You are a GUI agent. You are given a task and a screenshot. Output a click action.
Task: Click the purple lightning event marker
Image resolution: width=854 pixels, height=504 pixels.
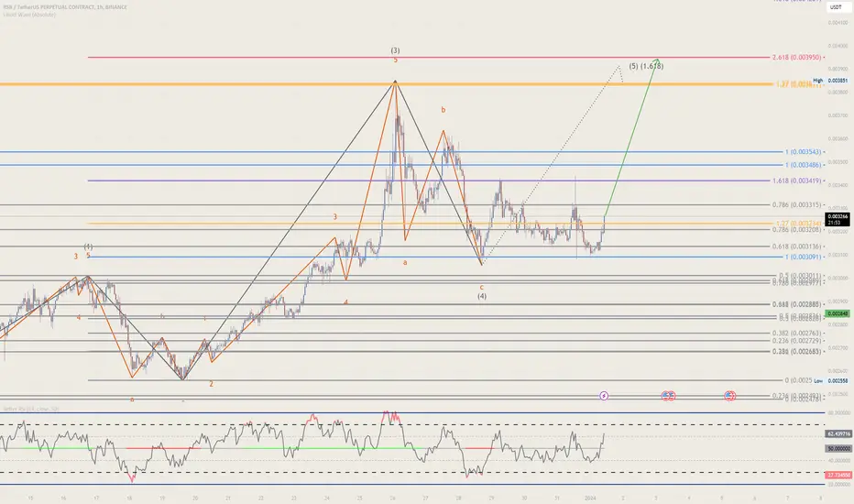(x=604, y=396)
